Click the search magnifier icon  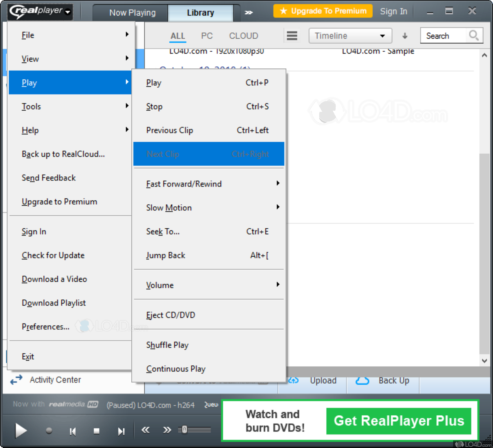pos(473,36)
